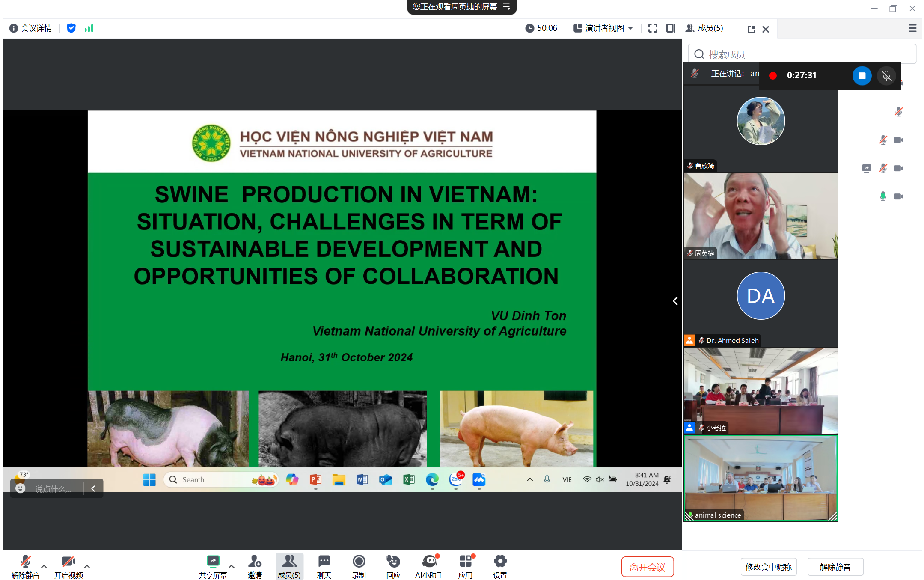Viewport: 924px width, 580px height.
Task: Expand share options arrow beside 共享屏幕
Action: pos(232,566)
